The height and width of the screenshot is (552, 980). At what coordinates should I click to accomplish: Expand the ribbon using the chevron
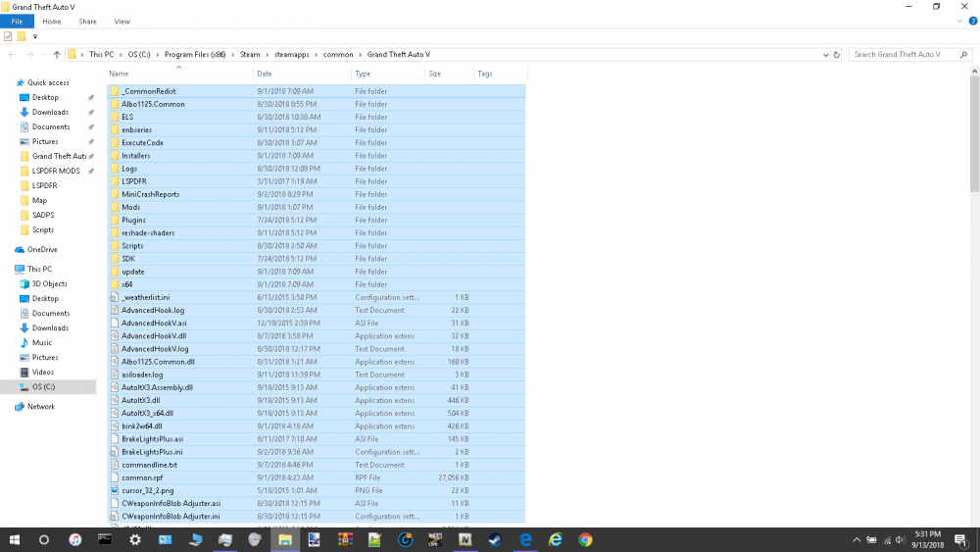[959, 22]
